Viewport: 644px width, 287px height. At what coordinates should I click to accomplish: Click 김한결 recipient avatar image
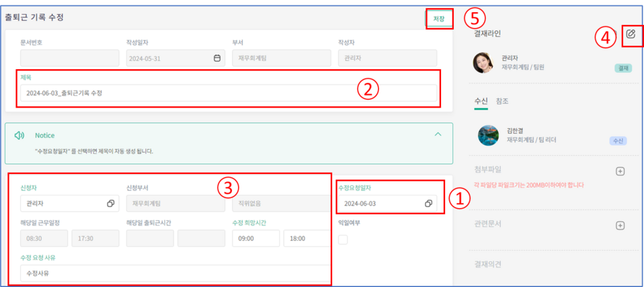click(x=487, y=135)
